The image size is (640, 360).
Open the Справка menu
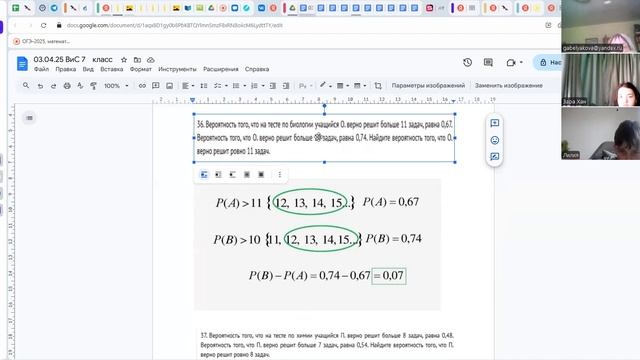coord(257,69)
